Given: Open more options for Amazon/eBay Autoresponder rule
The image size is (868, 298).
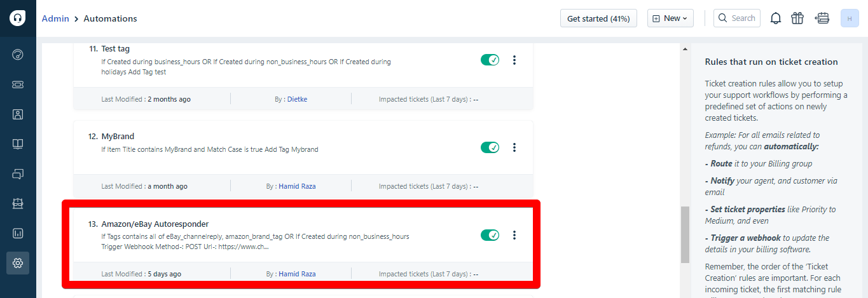Looking at the screenshot, I should tap(514, 235).
